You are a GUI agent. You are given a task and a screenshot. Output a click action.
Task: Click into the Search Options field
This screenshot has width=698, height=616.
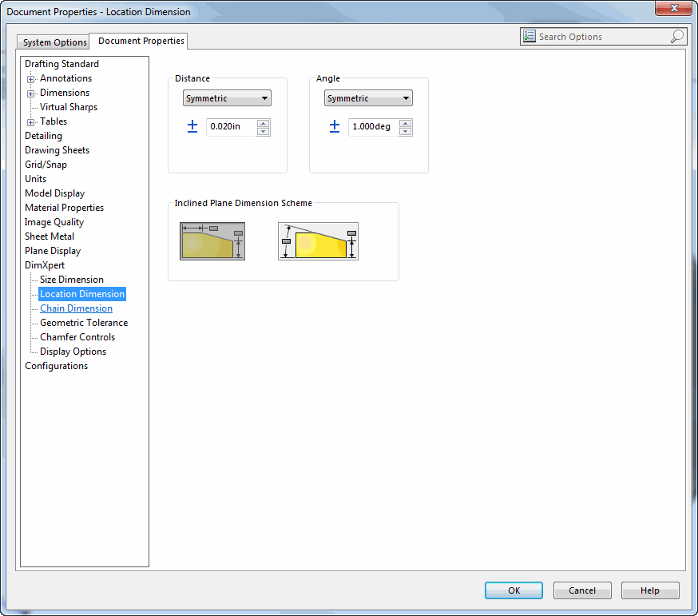click(x=603, y=37)
